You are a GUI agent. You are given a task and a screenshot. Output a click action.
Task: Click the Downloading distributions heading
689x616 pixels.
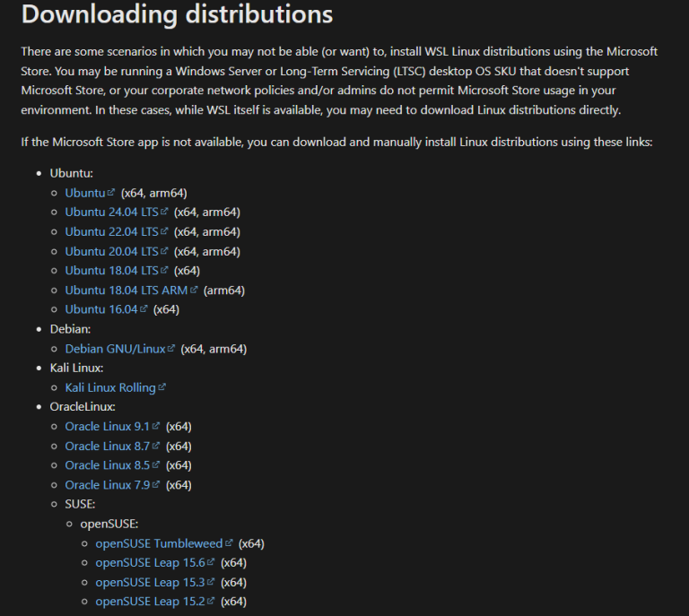[x=177, y=14]
